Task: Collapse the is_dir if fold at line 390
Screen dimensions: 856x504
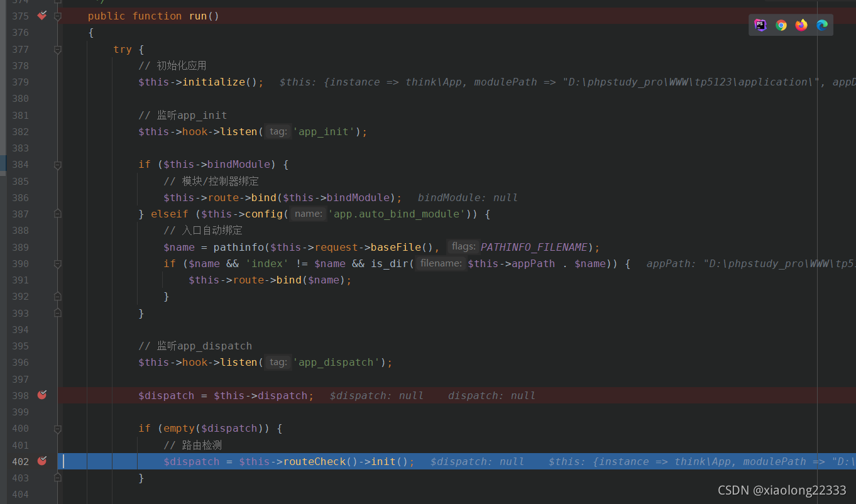Action: (x=58, y=263)
